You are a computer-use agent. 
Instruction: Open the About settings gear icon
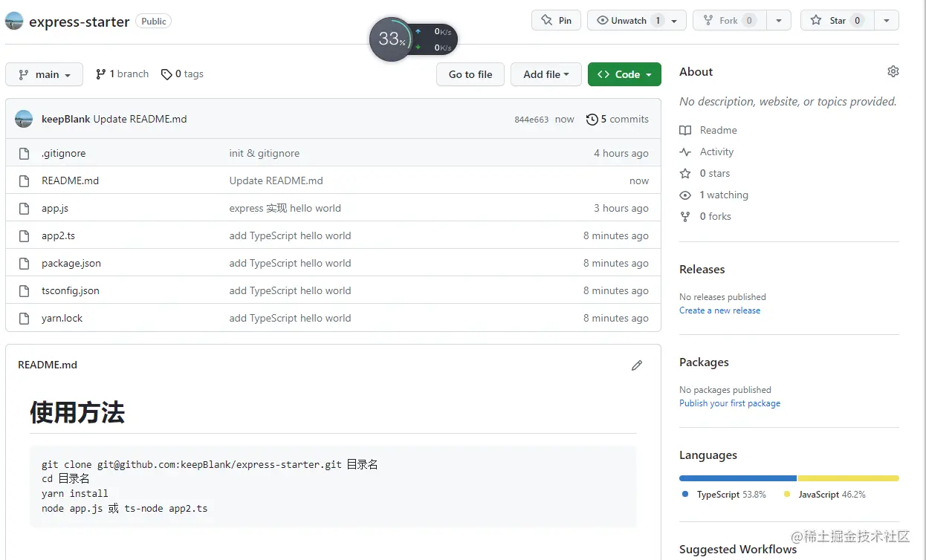click(x=893, y=71)
